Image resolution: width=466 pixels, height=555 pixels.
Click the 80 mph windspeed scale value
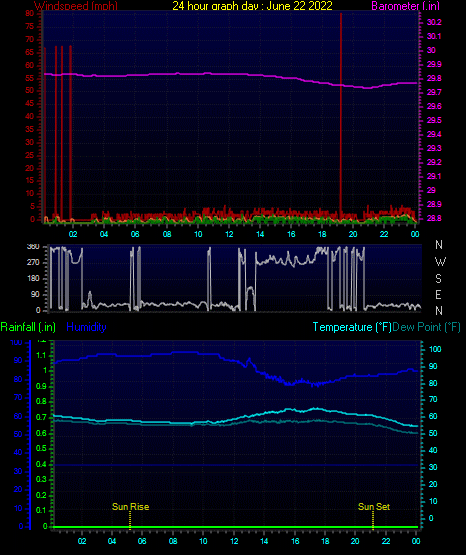(x=30, y=13)
